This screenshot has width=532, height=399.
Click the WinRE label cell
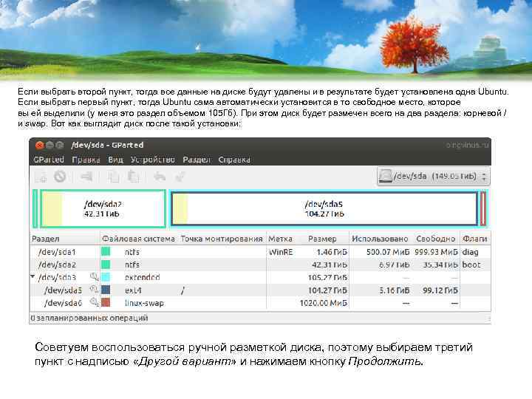coord(280,252)
